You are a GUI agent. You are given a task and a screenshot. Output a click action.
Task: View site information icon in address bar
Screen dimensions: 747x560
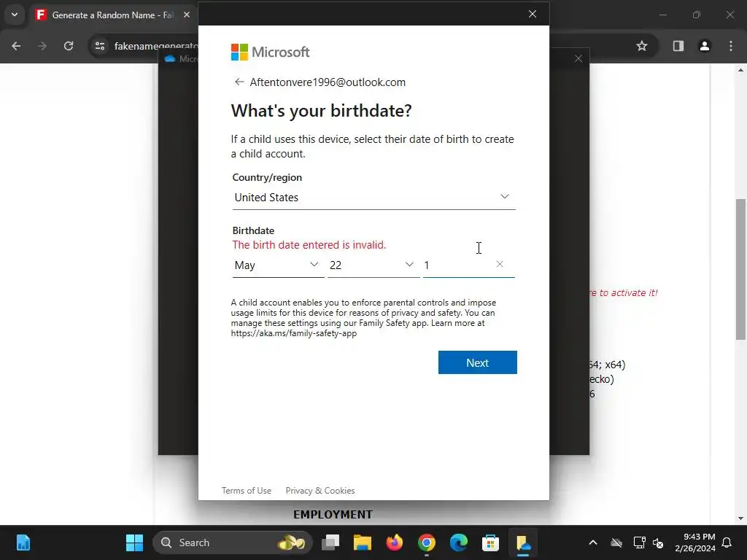pyautogui.click(x=100, y=46)
